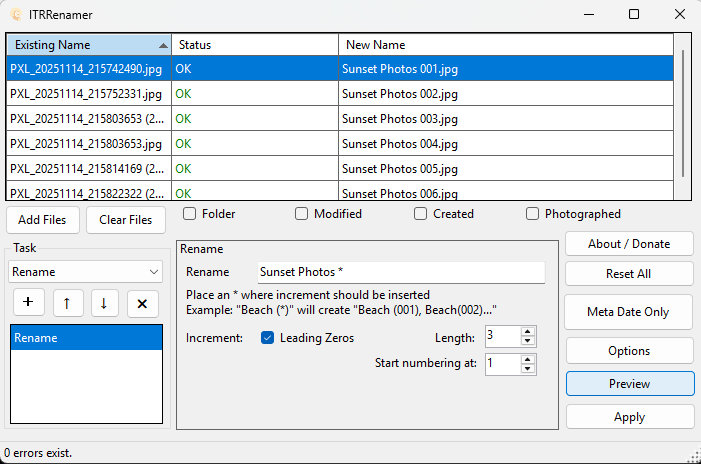Screen dimensions: 701x464
Task: Decrease Start numbering at value
Action: coord(528,370)
